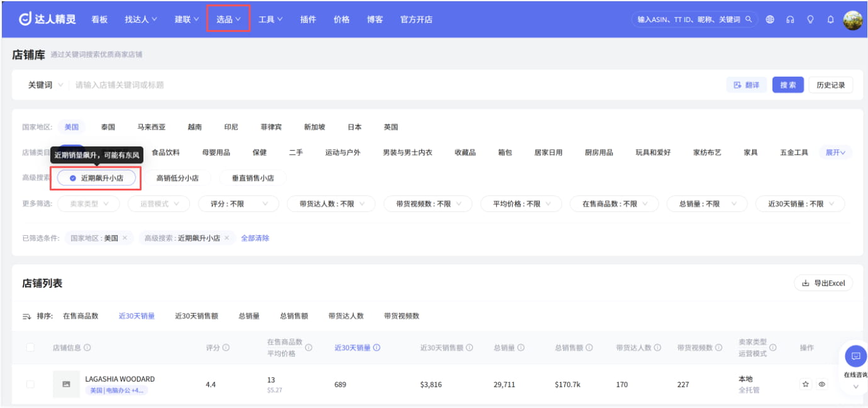Click the search magnifier icon in the top bar
Screen dimensions: 868x408
(x=748, y=19)
